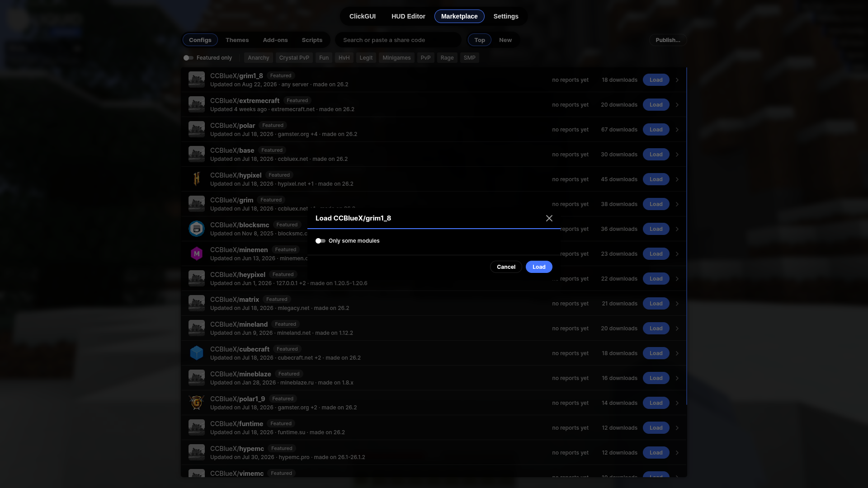Sort listings by New
The image size is (868, 488).
505,40
